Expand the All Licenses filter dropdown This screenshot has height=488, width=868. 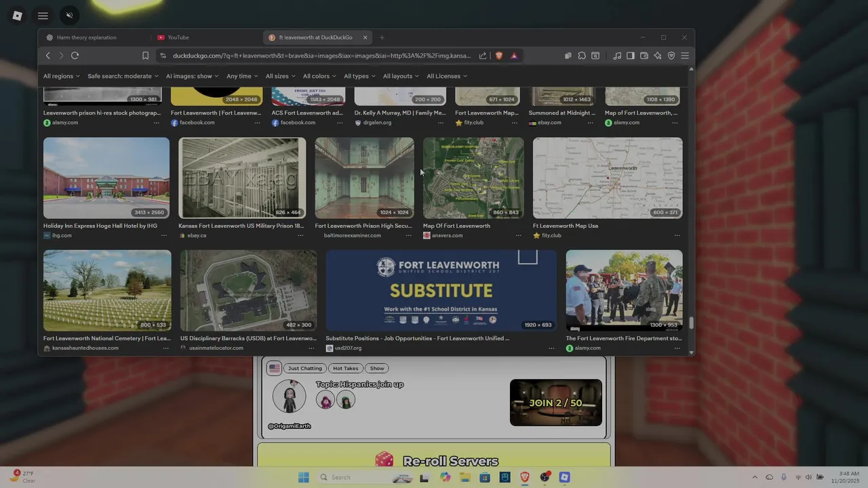(447, 76)
